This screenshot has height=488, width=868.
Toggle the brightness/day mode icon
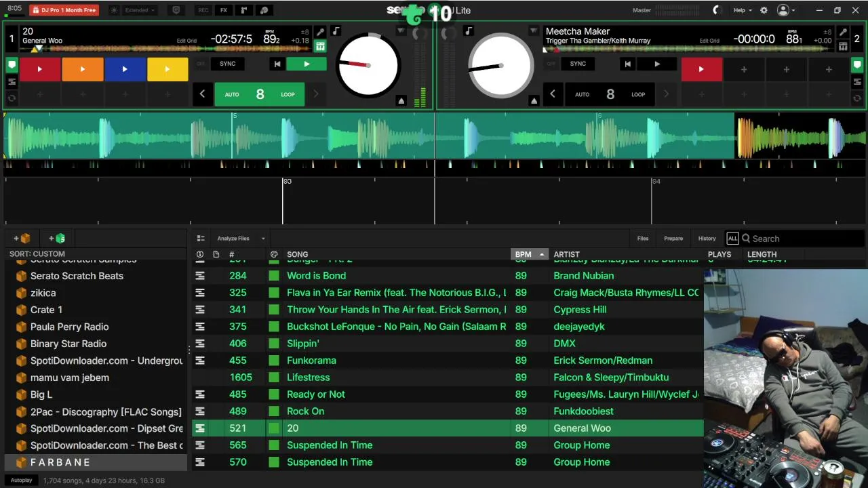tap(113, 10)
